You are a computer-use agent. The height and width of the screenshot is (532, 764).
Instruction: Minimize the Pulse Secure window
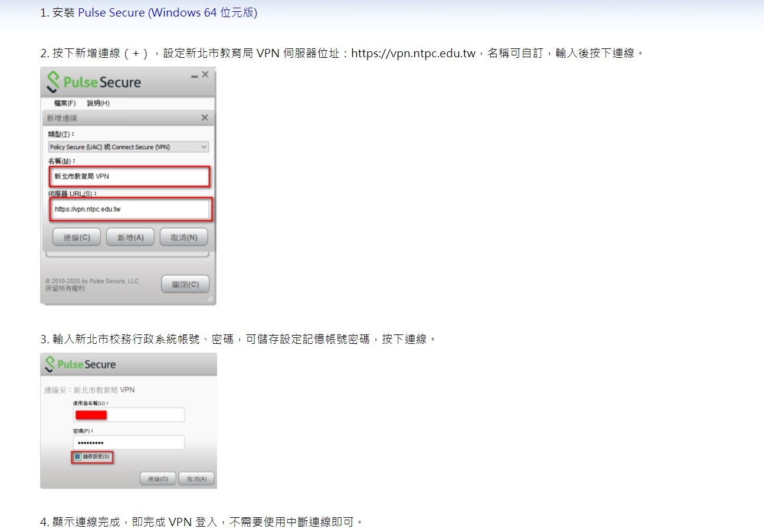194,75
